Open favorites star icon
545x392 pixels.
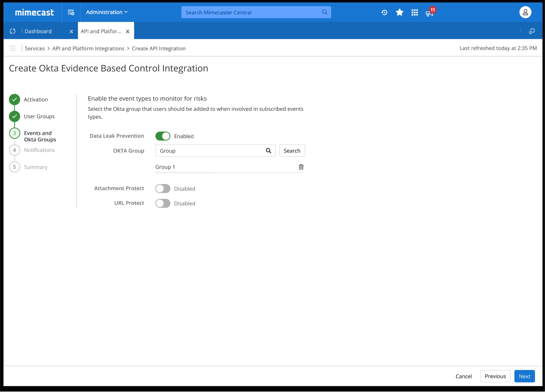tap(399, 12)
